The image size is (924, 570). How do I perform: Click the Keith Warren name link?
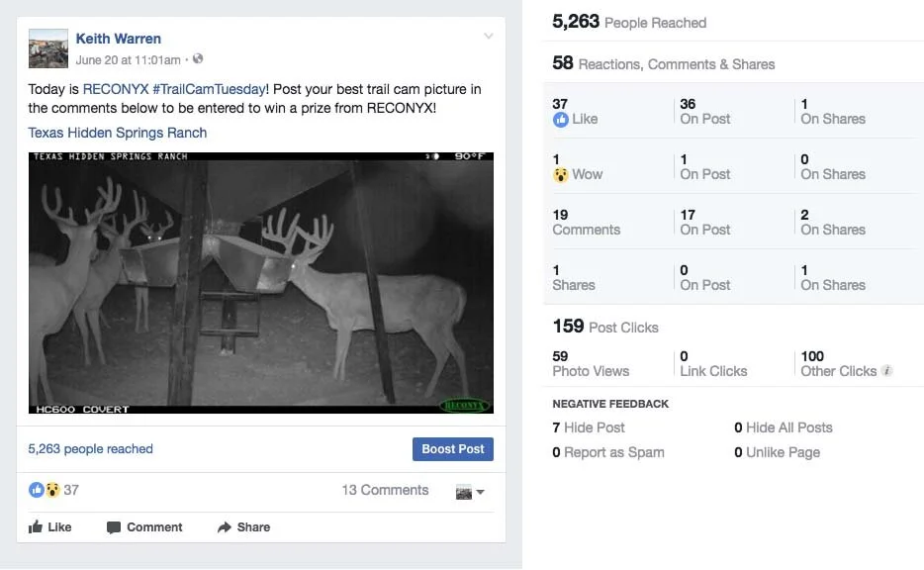pos(119,39)
